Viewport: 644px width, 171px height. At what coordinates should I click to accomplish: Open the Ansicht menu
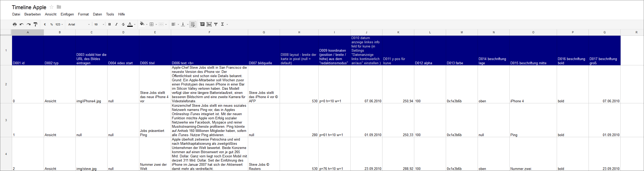(x=51, y=14)
